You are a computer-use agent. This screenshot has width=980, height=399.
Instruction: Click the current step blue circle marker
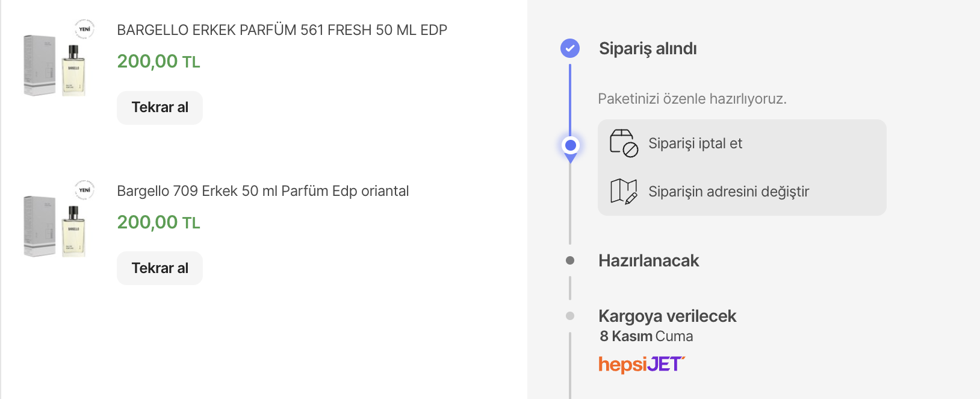tap(571, 145)
